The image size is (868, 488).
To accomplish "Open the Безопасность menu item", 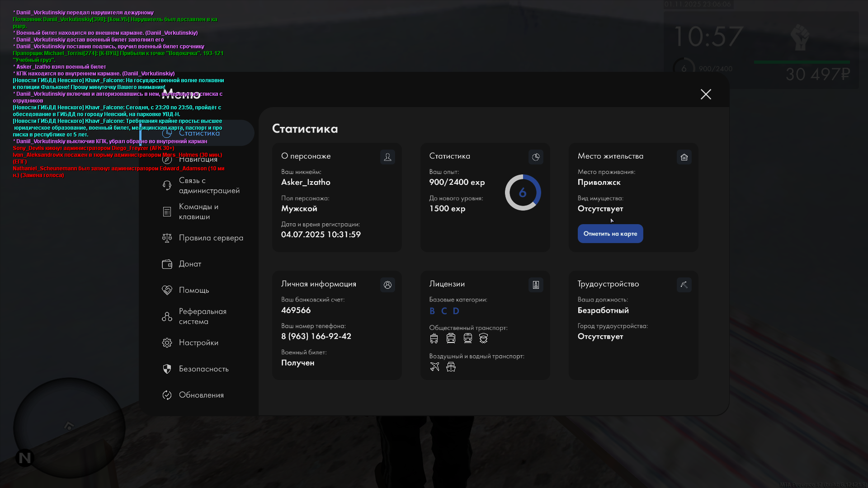I will click(203, 369).
